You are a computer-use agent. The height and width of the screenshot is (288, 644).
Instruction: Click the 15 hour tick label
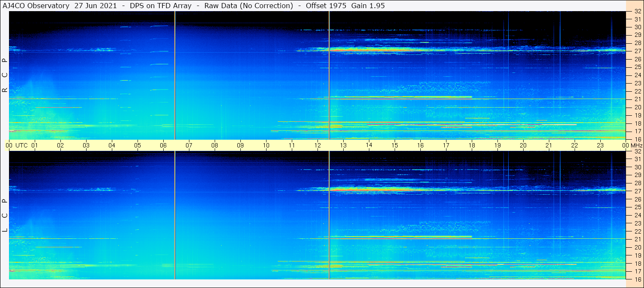tap(395, 145)
